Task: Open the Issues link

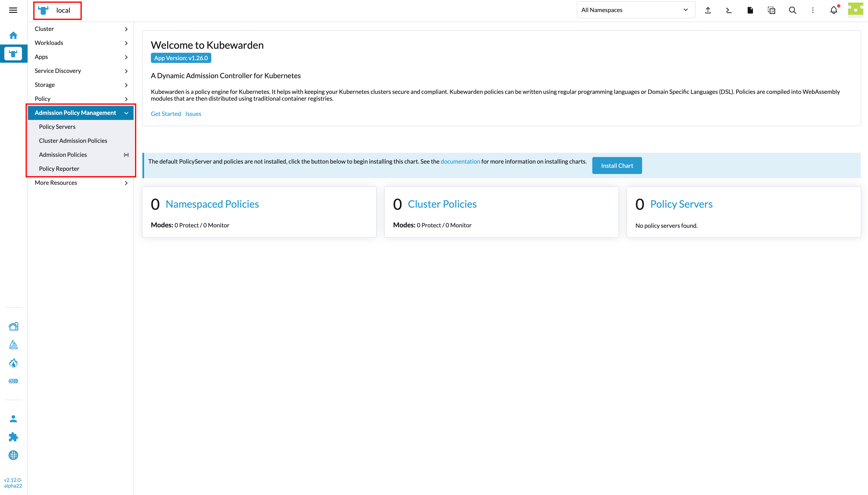Action: (x=193, y=114)
